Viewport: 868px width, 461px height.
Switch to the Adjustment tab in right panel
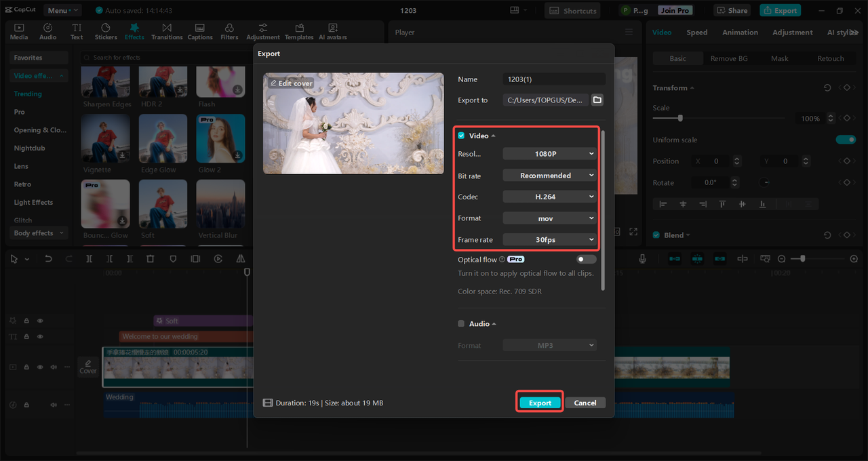tap(792, 33)
